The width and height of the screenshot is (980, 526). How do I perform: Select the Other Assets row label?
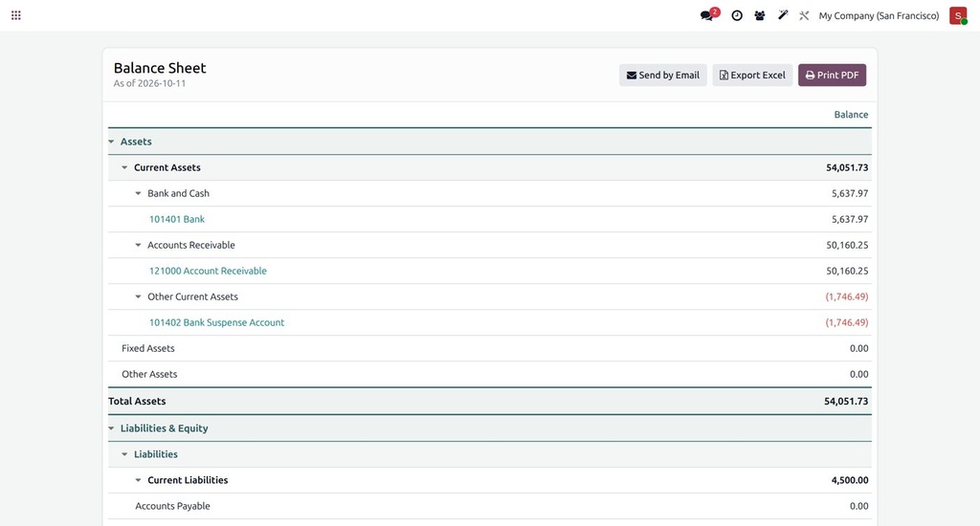(149, 374)
